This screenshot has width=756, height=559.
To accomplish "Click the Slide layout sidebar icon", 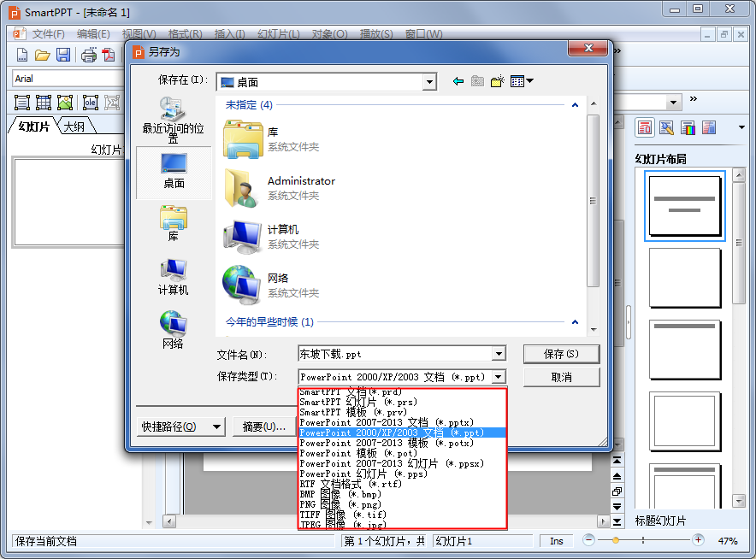I will 645,127.
